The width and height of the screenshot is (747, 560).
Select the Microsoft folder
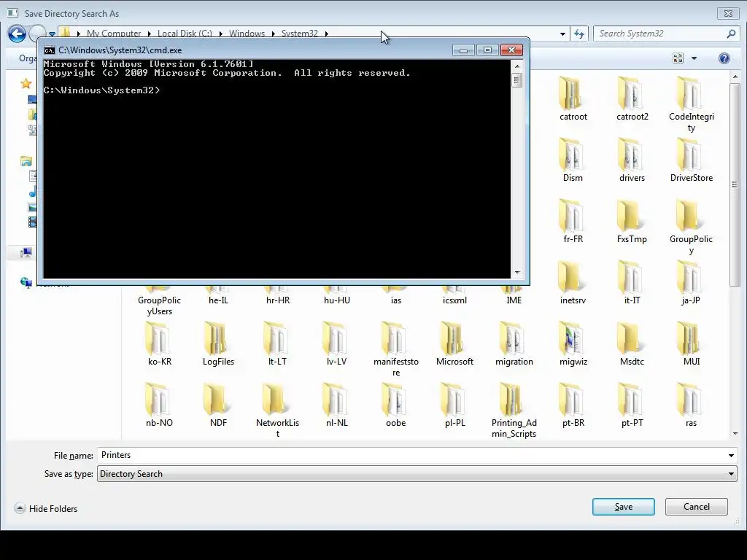pos(454,344)
